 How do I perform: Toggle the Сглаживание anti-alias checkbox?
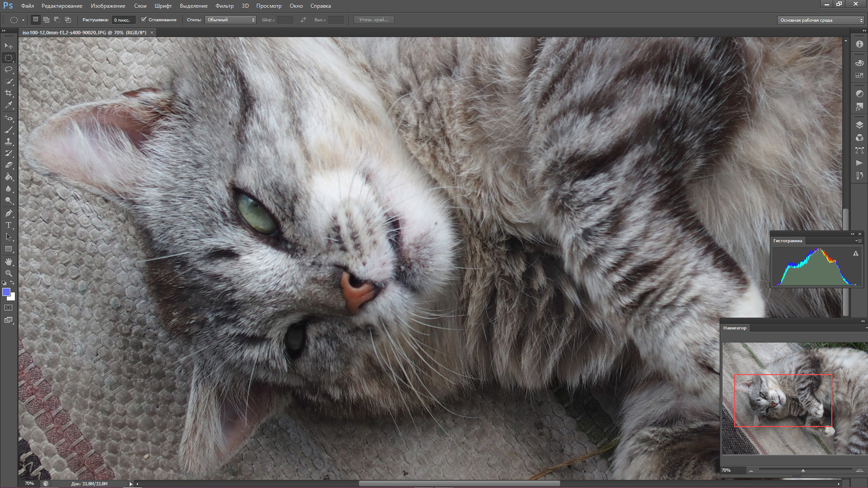tap(144, 20)
